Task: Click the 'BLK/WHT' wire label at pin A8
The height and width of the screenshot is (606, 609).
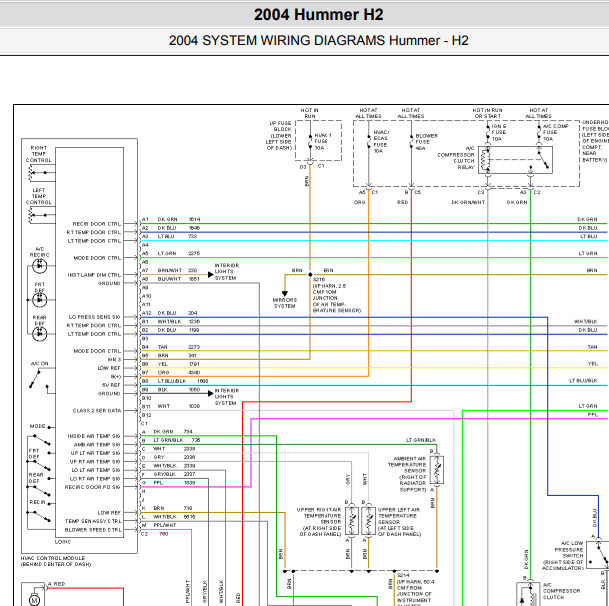Action: [x=169, y=279]
